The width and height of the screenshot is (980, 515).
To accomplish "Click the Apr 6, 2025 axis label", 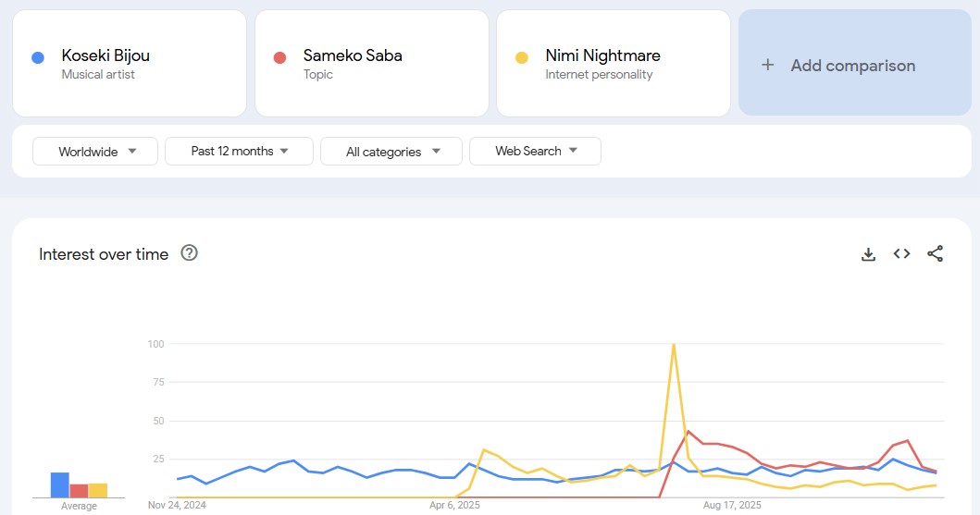I will pos(454,506).
